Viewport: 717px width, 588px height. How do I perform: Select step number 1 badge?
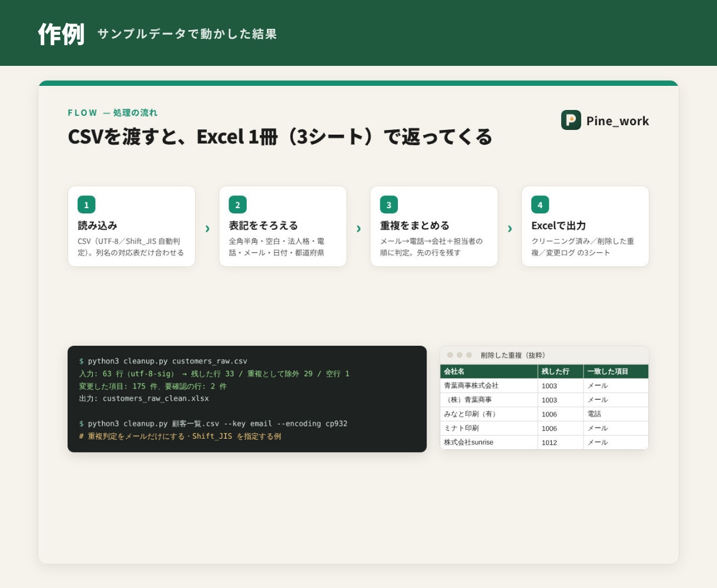pyautogui.click(x=86, y=205)
